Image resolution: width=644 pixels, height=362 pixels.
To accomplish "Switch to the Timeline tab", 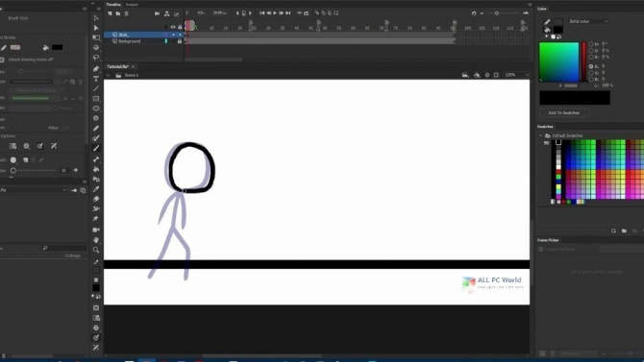I will (x=113, y=5).
